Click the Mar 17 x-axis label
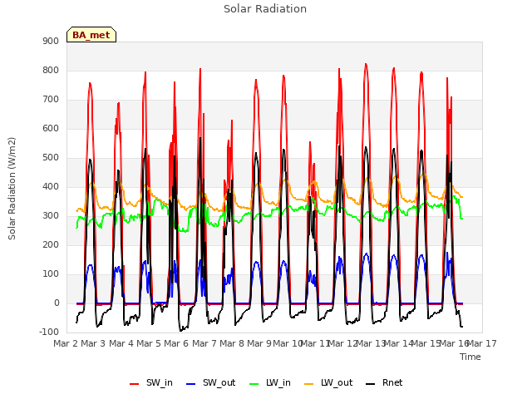532x399 pixels. (x=482, y=343)
